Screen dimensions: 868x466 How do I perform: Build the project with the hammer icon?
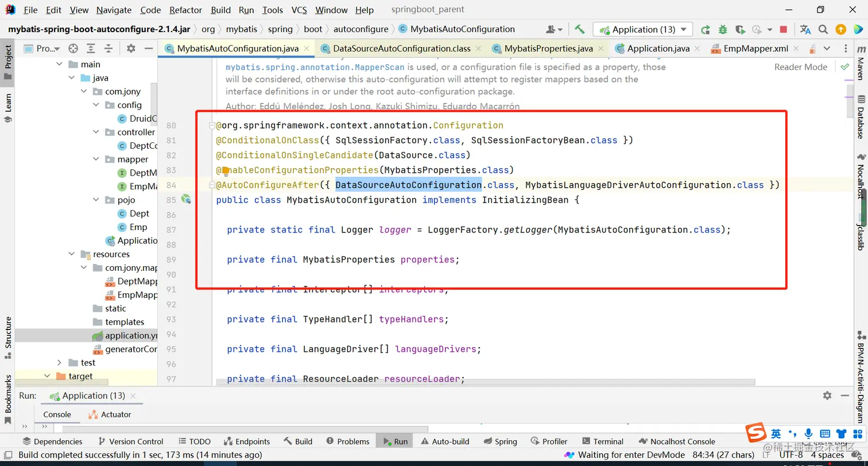pyautogui.click(x=579, y=29)
